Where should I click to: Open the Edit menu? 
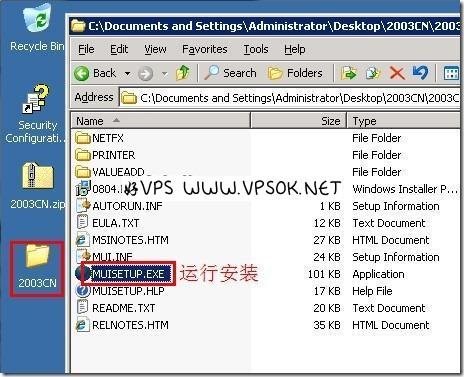(x=119, y=49)
